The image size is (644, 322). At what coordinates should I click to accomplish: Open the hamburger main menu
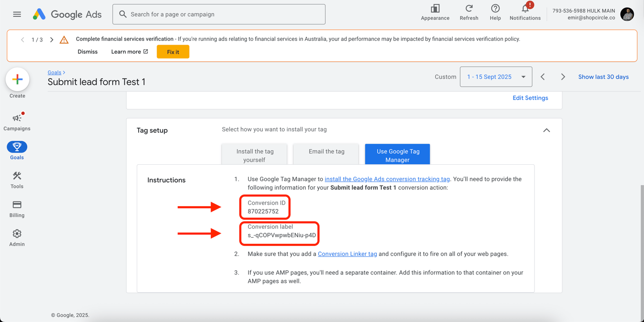(17, 14)
